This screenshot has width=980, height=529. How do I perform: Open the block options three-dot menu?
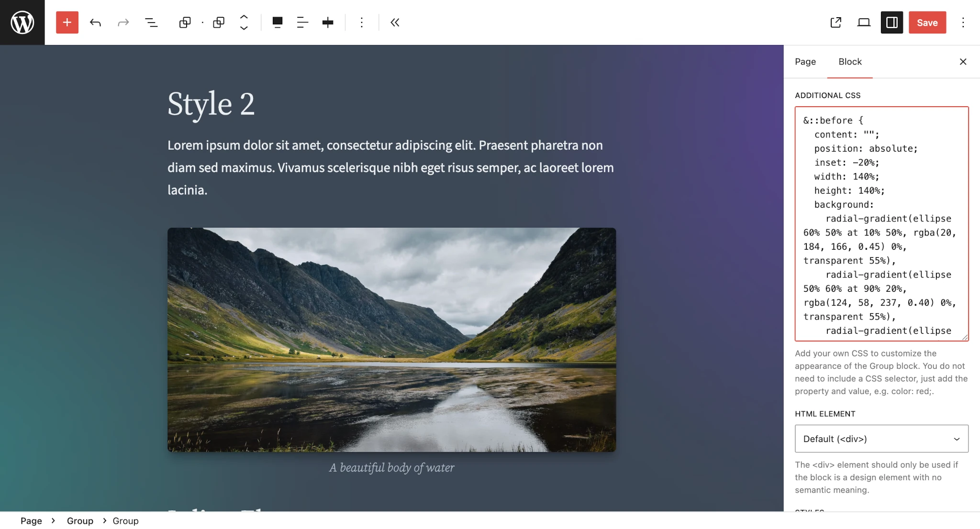pos(362,22)
